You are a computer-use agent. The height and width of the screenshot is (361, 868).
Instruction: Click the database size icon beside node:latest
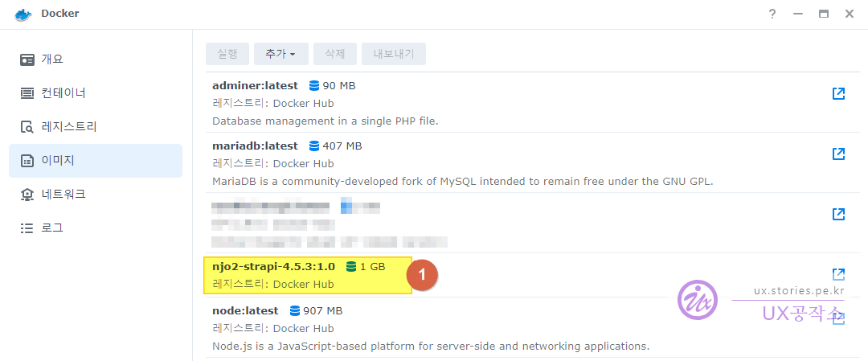(x=295, y=310)
